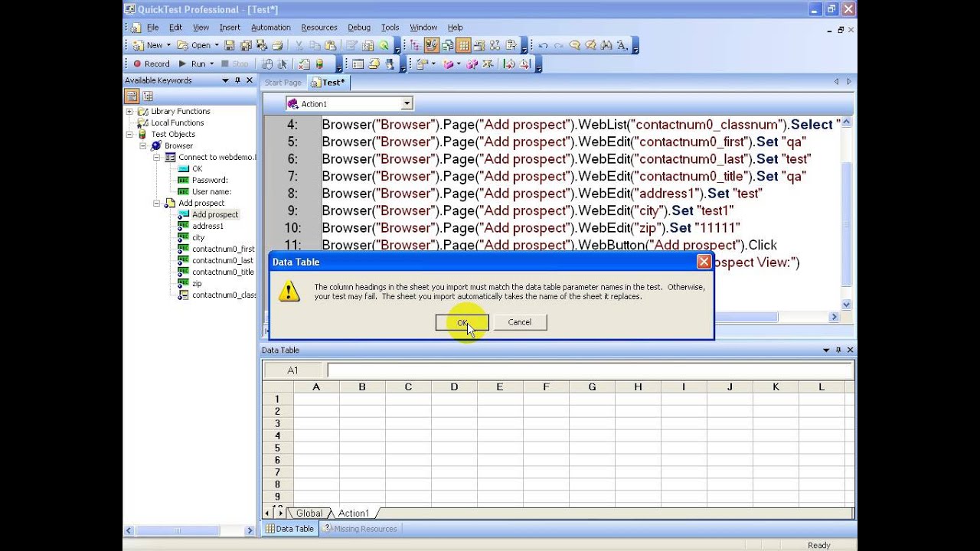Select 'Password:' object in the tree
Image resolution: width=980 pixels, height=551 pixels.
click(210, 180)
